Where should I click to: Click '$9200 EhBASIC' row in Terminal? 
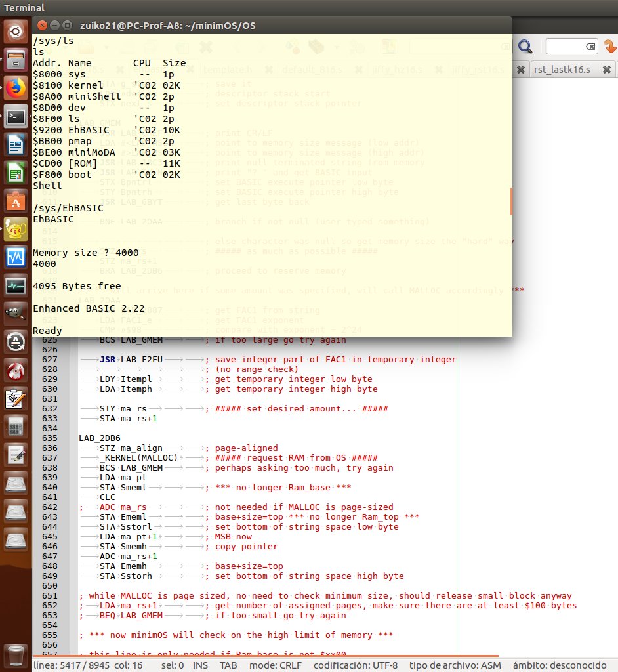(x=107, y=130)
